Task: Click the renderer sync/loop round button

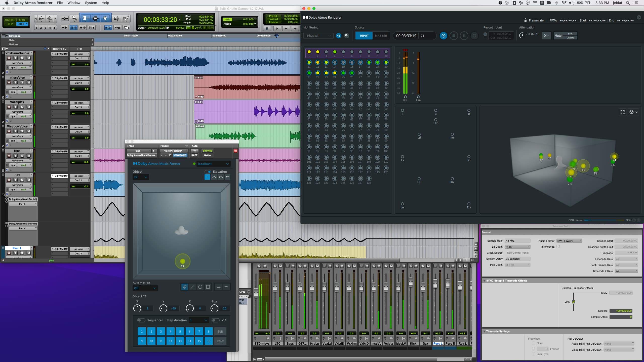Action: (443, 36)
